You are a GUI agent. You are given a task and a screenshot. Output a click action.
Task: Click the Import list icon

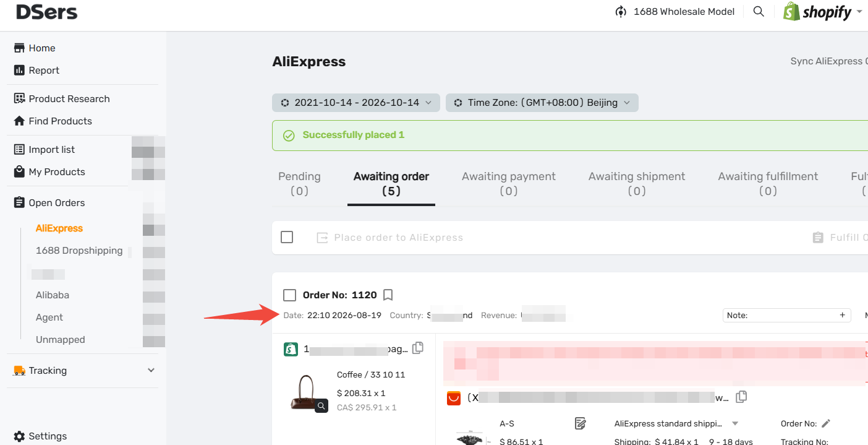[19, 149]
